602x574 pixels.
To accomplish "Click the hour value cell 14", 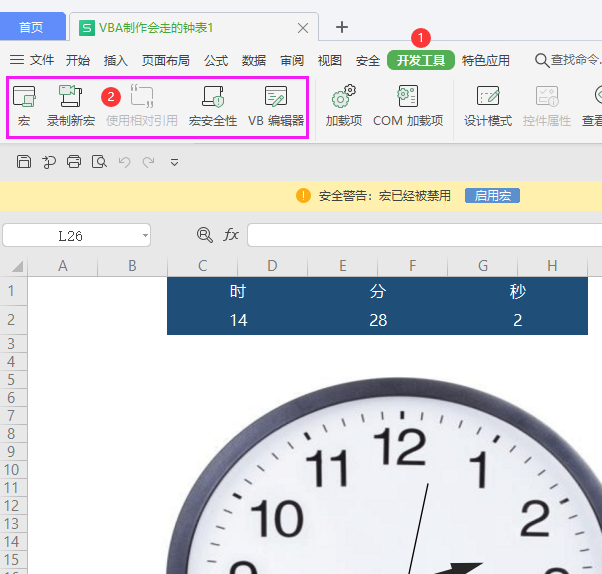I will (x=238, y=320).
